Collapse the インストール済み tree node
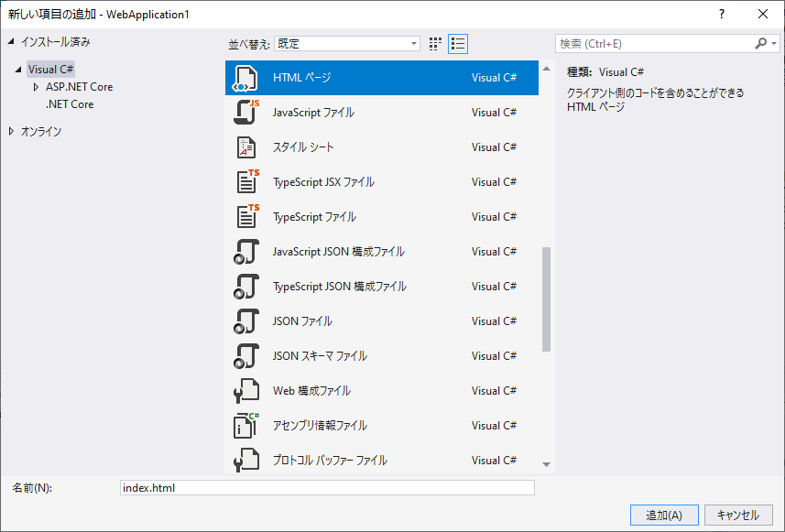 [x=11, y=42]
